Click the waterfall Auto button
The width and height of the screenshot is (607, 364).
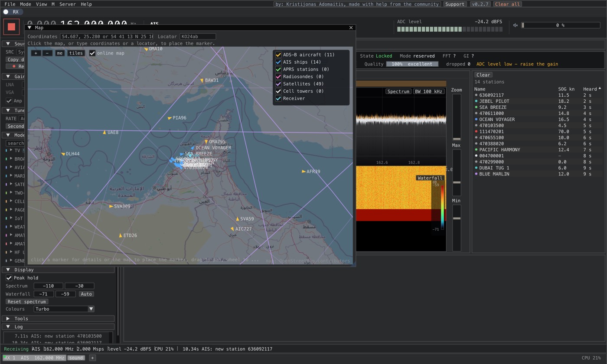[86, 294]
